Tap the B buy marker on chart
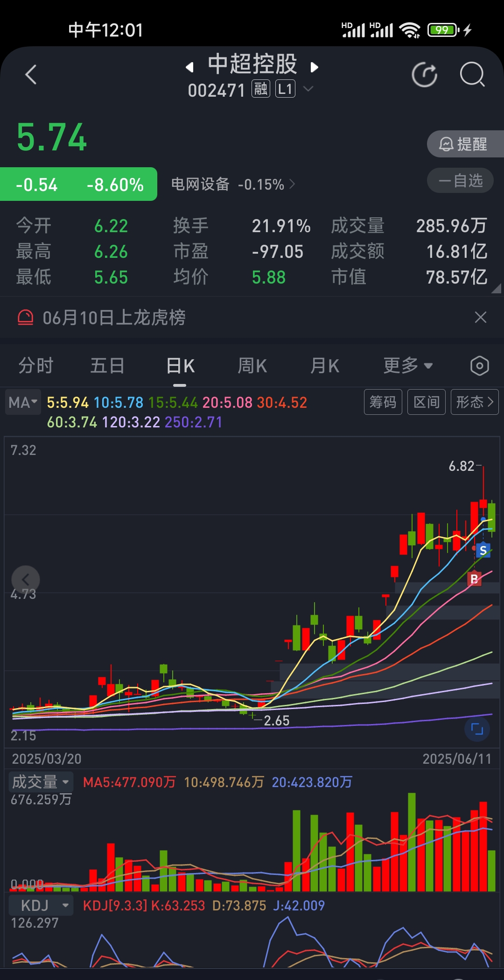 [x=474, y=579]
